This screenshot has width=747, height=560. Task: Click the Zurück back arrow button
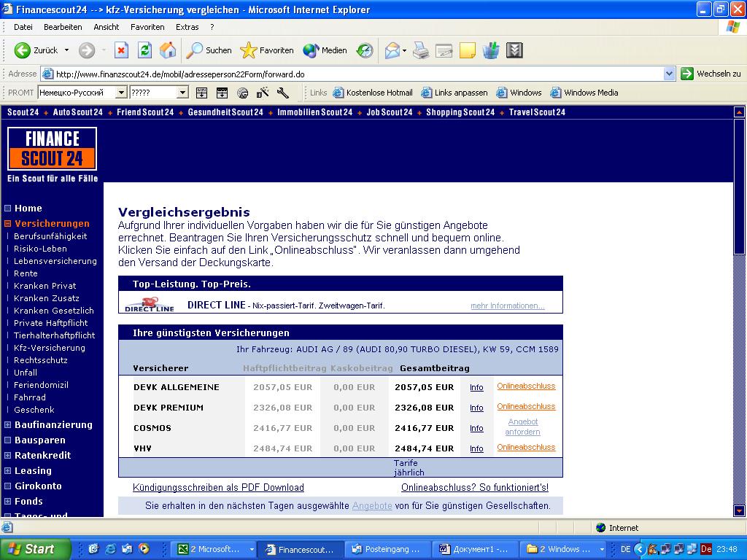[x=36, y=50]
